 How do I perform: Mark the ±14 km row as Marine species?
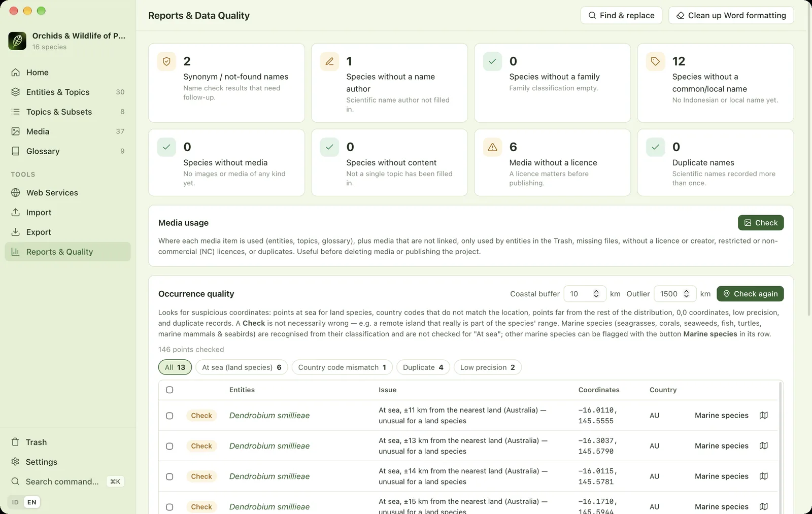click(x=721, y=476)
